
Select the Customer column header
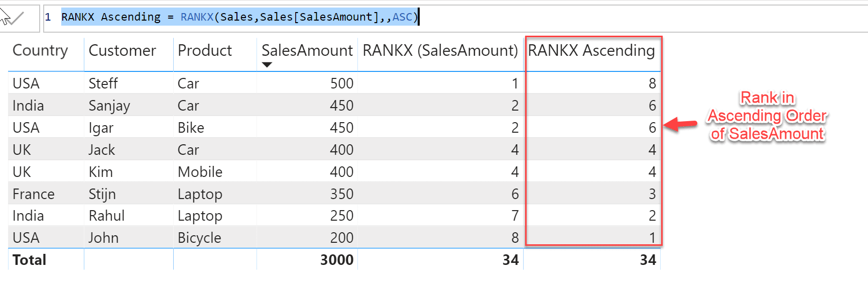click(122, 50)
